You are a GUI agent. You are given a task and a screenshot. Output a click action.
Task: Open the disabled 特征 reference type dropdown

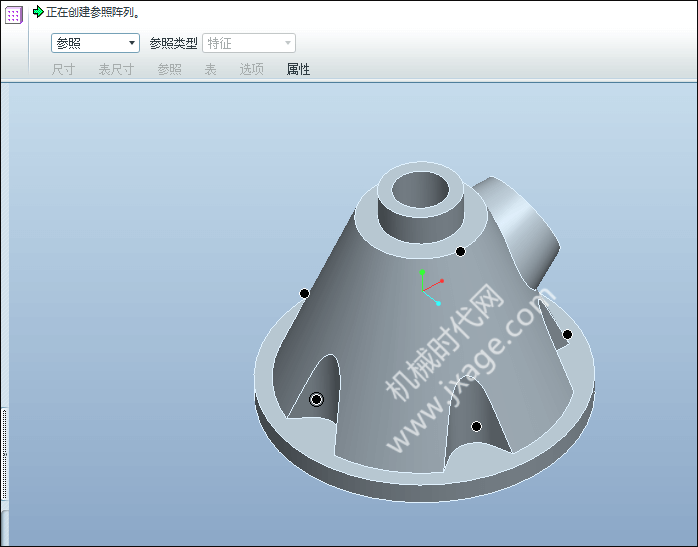[x=249, y=43]
